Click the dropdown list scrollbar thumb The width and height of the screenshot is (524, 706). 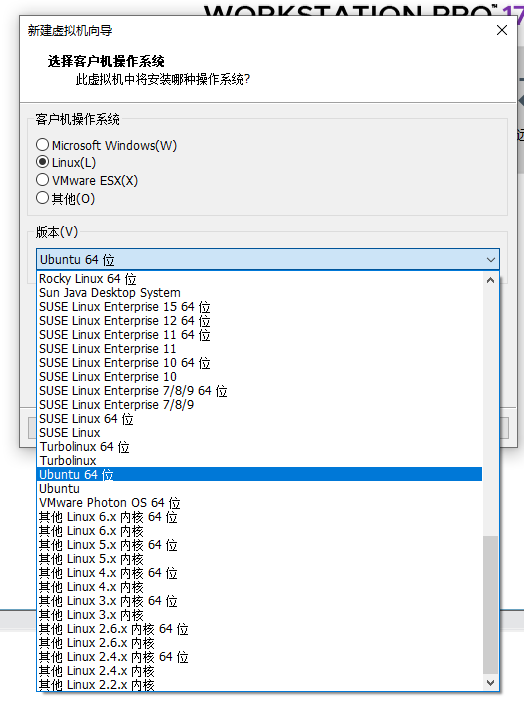(490, 605)
